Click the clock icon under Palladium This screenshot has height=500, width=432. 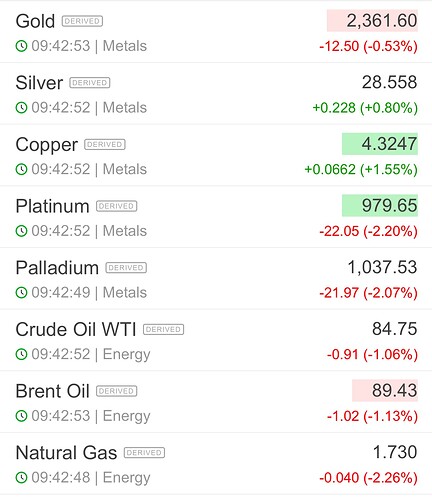pyautogui.click(x=21, y=293)
